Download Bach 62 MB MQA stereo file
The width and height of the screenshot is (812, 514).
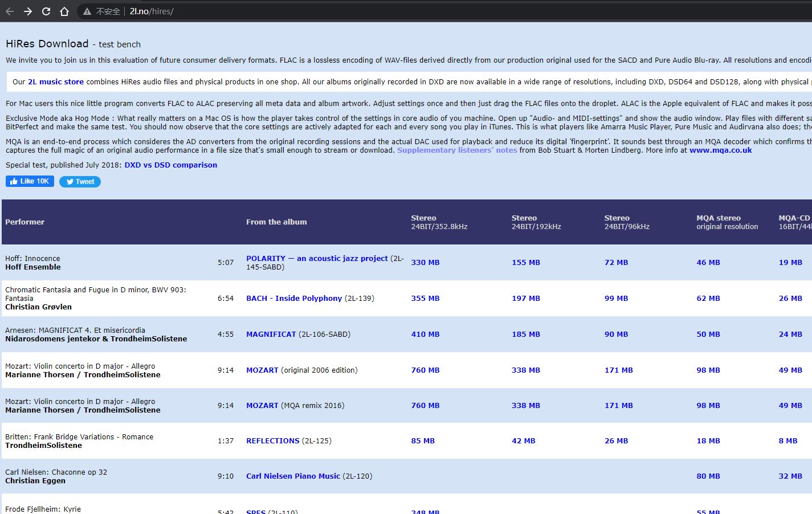pyautogui.click(x=708, y=299)
